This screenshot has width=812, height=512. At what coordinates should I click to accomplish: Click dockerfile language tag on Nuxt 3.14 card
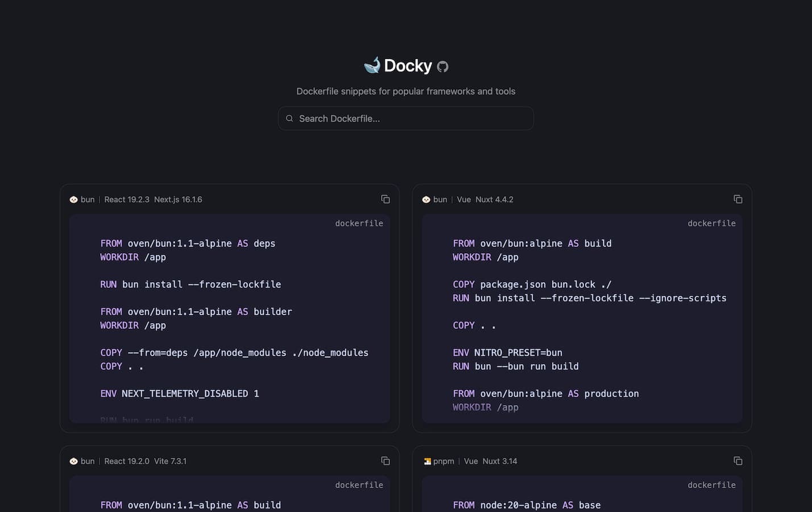tap(711, 485)
